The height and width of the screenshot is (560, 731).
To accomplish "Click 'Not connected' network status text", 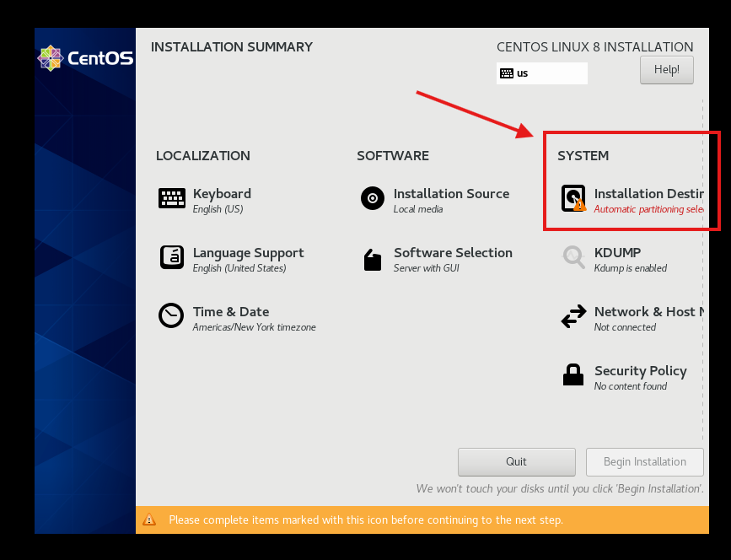I will pos(625,327).
